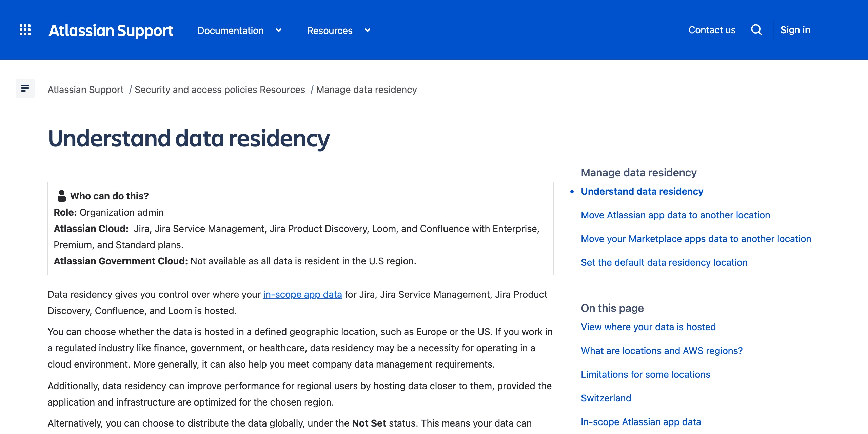Click the search magnifier icon

coord(756,30)
